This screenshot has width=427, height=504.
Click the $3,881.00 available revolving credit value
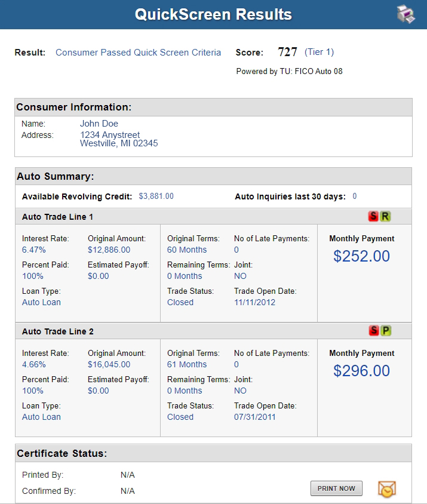[x=156, y=196]
